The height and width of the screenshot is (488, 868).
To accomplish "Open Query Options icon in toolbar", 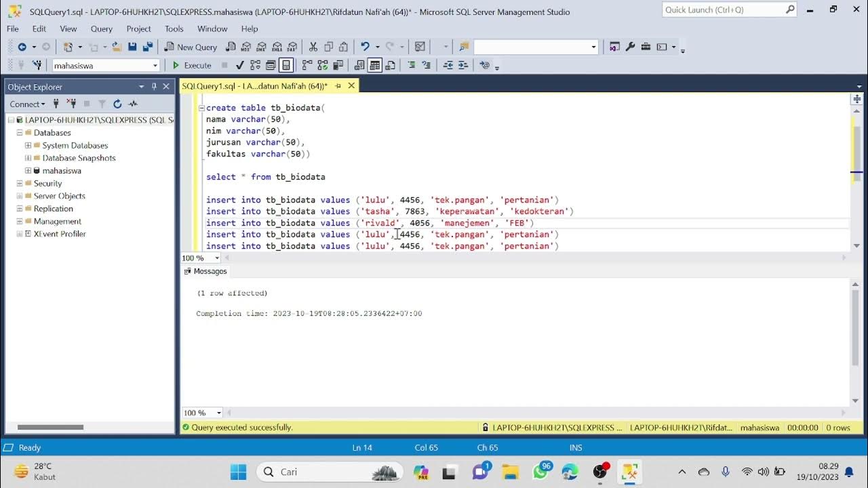I will pos(271,65).
